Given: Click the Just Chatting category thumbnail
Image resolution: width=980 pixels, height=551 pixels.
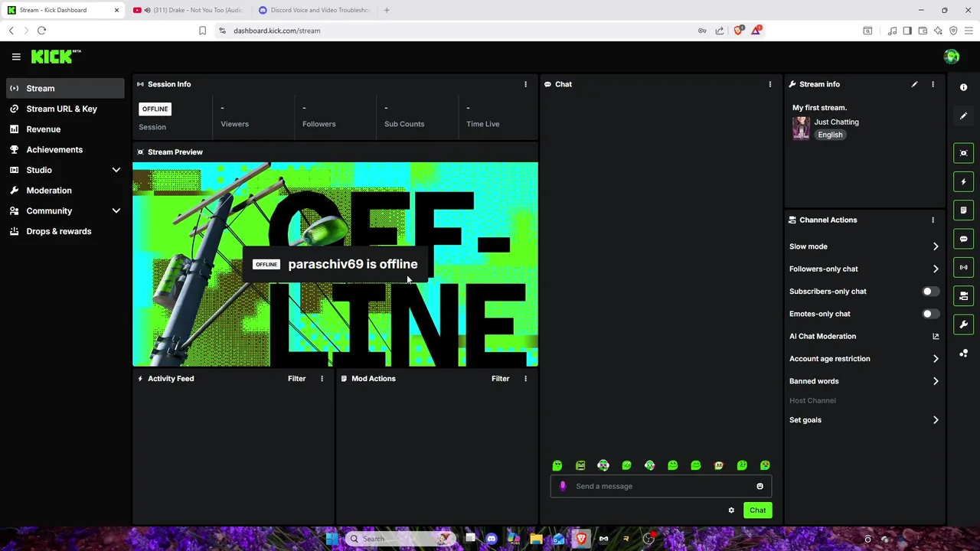Looking at the screenshot, I should pyautogui.click(x=801, y=128).
